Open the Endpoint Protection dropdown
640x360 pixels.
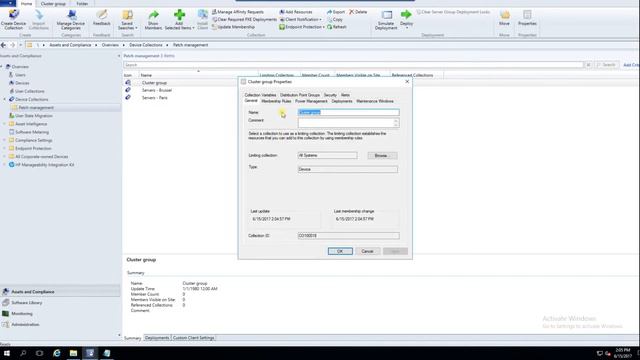click(302, 27)
